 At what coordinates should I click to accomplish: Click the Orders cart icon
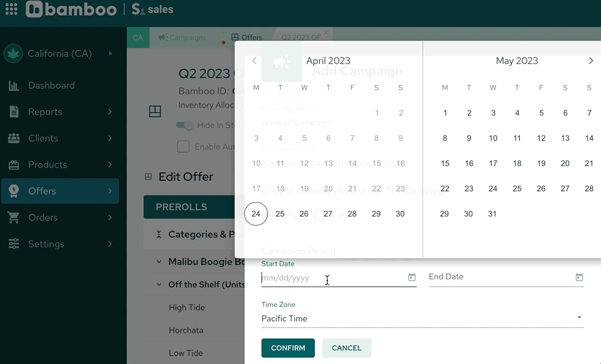[x=14, y=217]
